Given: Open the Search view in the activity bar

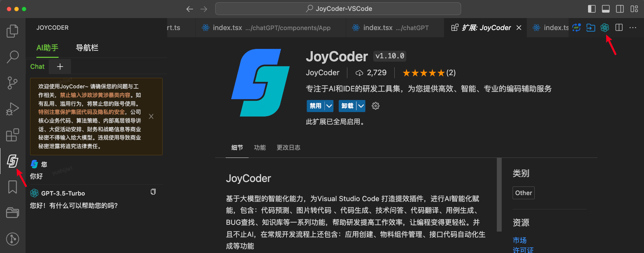Looking at the screenshot, I should point(12,57).
